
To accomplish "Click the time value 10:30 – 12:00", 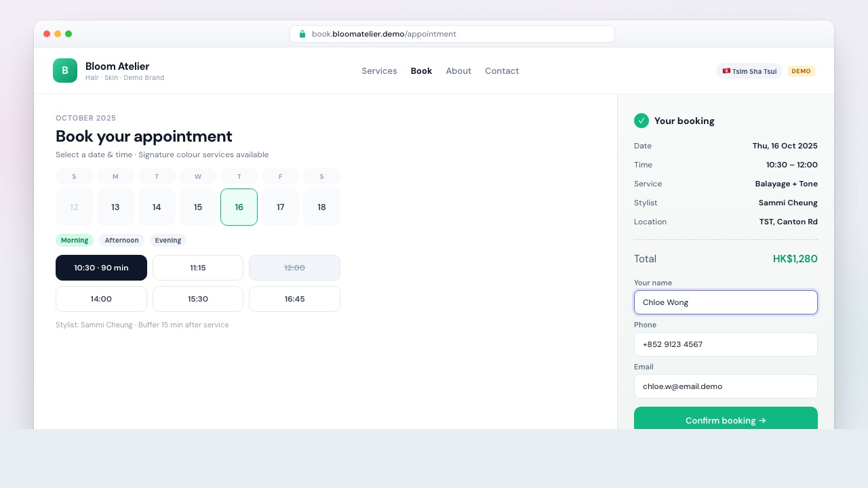I will pos(792,165).
